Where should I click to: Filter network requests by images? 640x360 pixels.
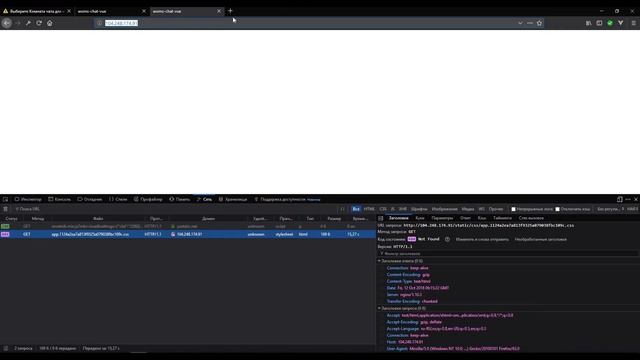pyautogui.click(x=444, y=209)
